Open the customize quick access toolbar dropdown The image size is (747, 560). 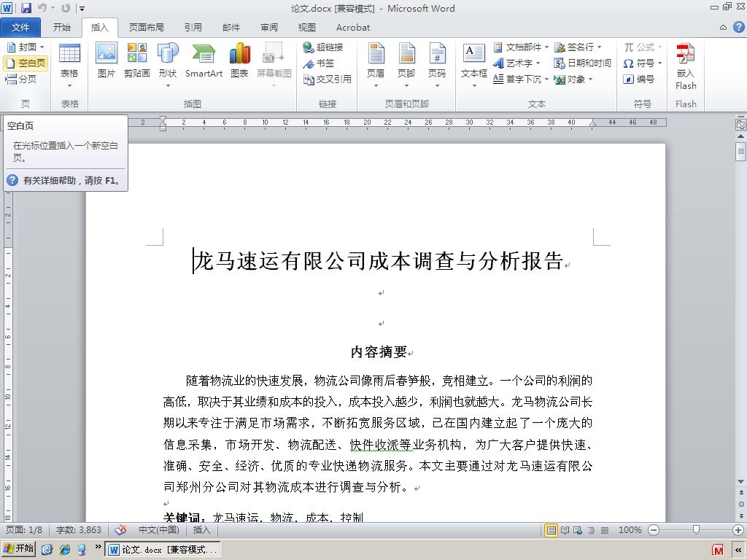coord(82,8)
